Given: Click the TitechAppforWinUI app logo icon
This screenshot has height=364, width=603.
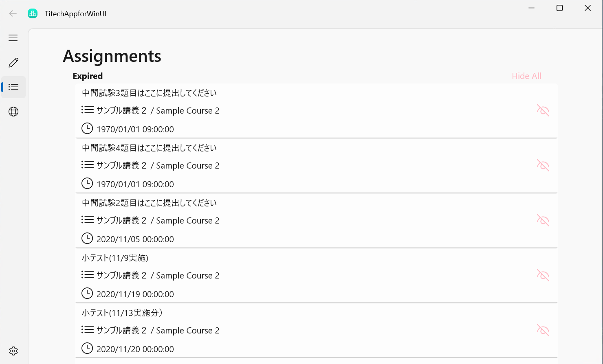Looking at the screenshot, I should tap(33, 13).
